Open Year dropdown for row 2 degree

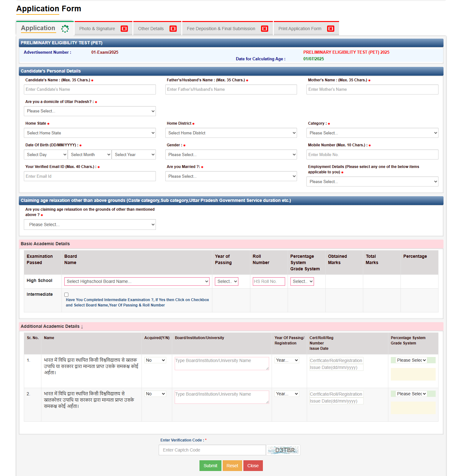(x=287, y=394)
